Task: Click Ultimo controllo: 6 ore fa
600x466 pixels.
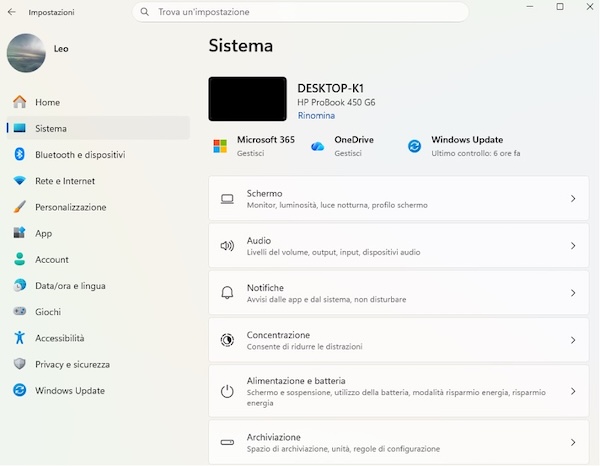Action: 476,153
